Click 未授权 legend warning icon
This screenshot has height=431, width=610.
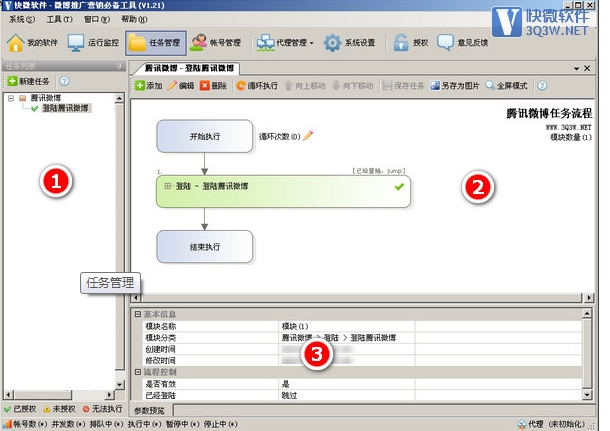pos(47,409)
